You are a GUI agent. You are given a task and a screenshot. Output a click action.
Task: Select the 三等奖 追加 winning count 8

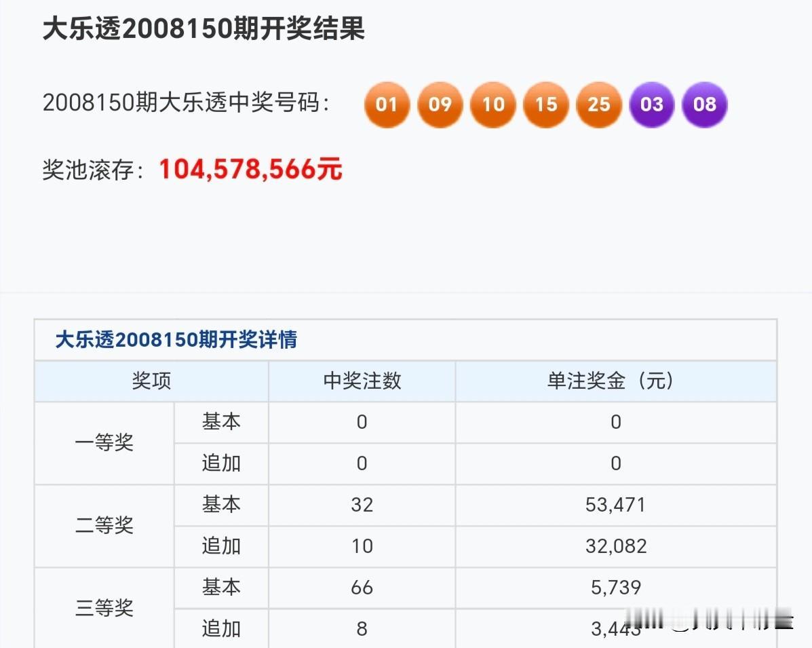(362, 630)
